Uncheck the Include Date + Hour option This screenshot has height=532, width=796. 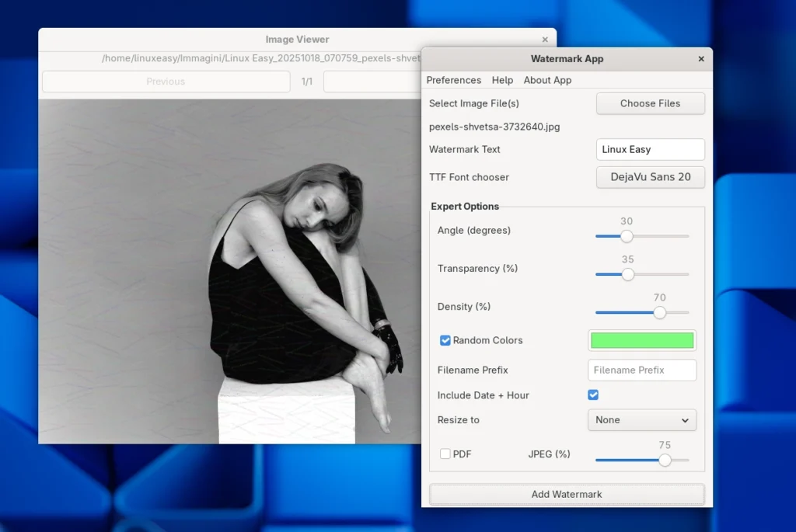pos(593,395)
